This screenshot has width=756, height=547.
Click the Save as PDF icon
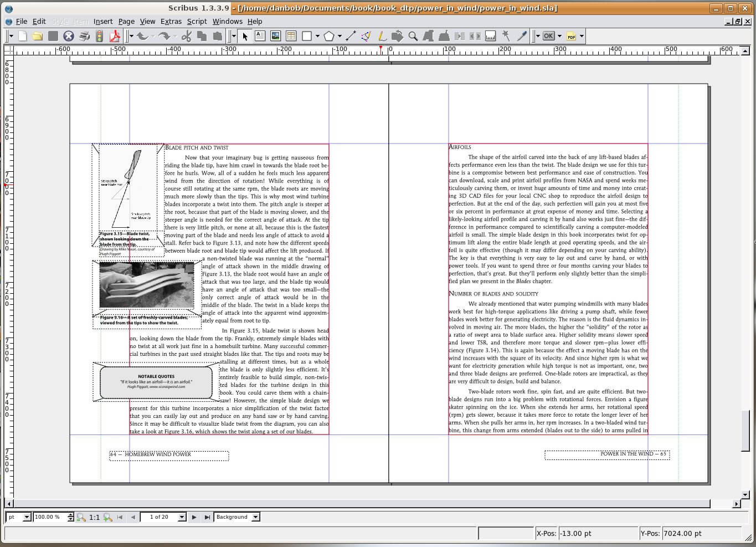115,36
